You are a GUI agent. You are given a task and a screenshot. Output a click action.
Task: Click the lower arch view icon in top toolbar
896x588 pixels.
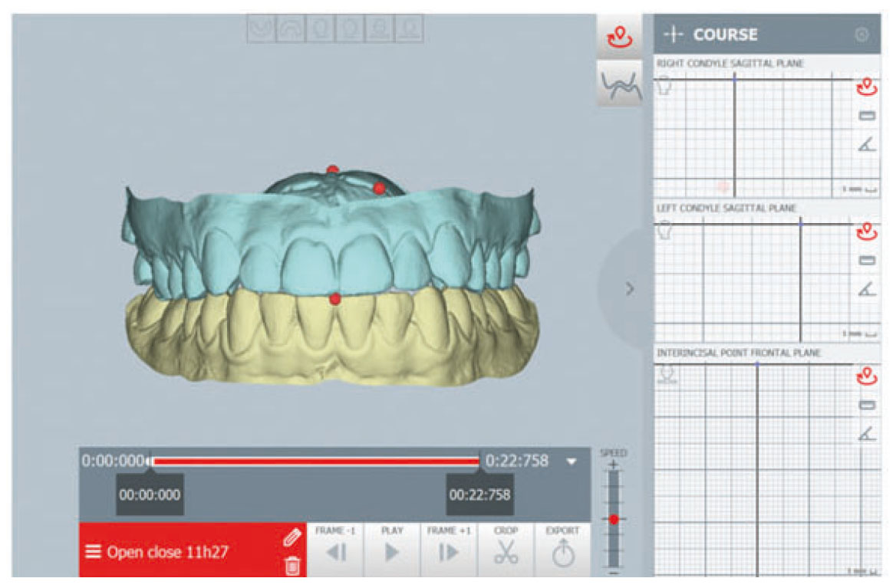pos(262,28)
